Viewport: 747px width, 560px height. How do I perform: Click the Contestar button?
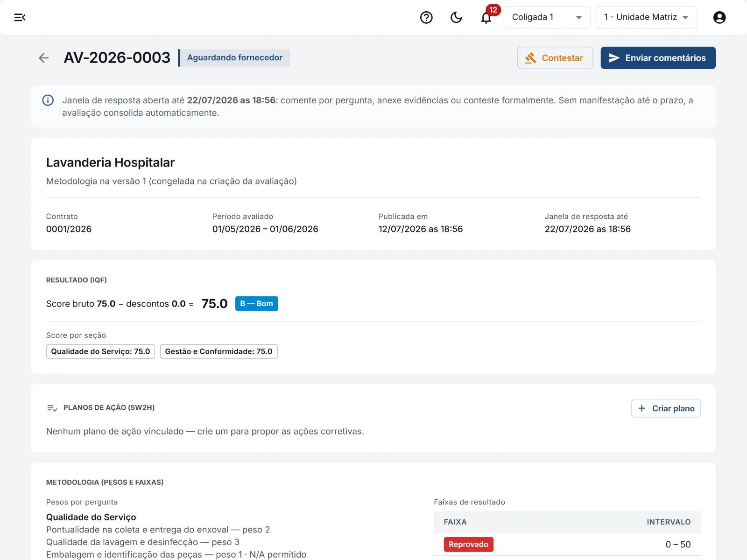(x=555, y=58)
